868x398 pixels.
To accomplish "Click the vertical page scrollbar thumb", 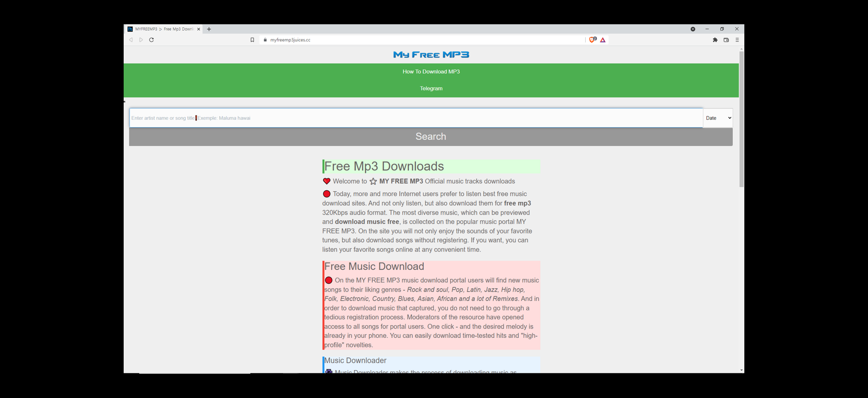I will [x=741, y=119].
